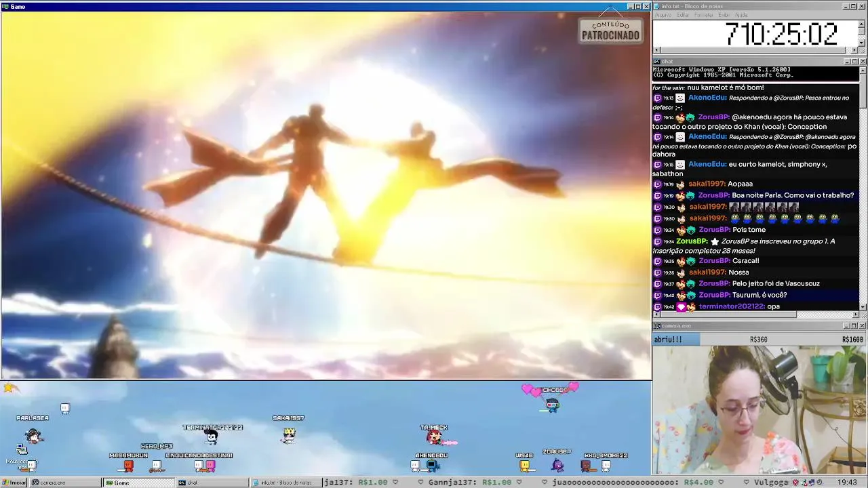This screenshot has height=488, width=868.
Task: Click the yellow star icon in game overlay
Action: (9, 388)
